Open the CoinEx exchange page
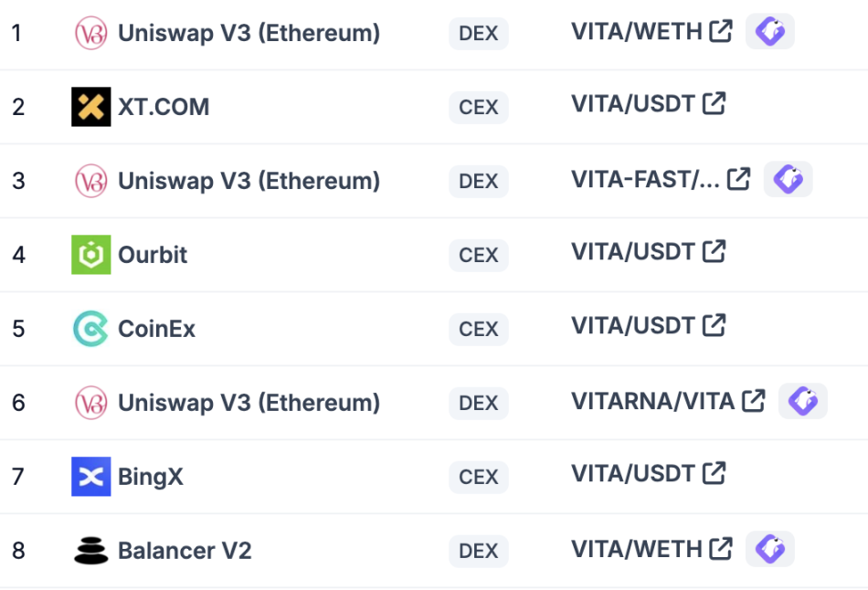Viewport: 868px width, 590px height. click(156, 329)
